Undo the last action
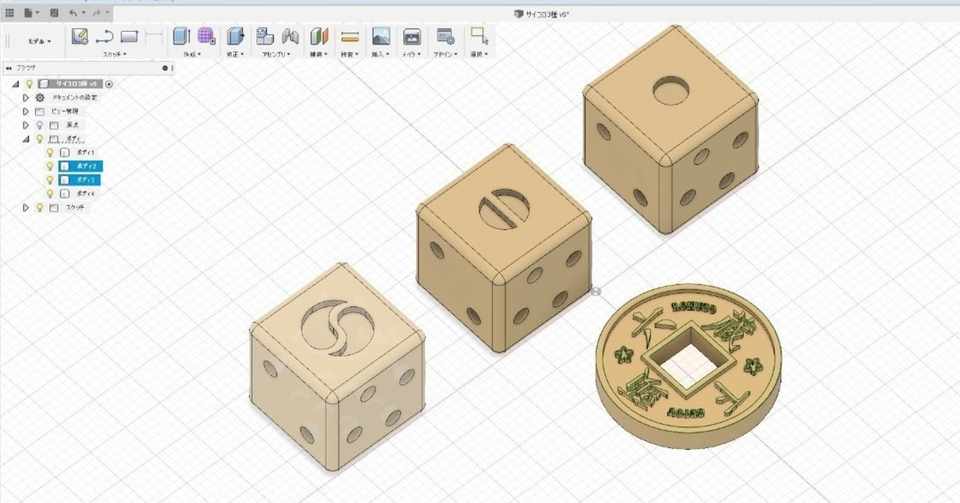 tap(73, 12)
